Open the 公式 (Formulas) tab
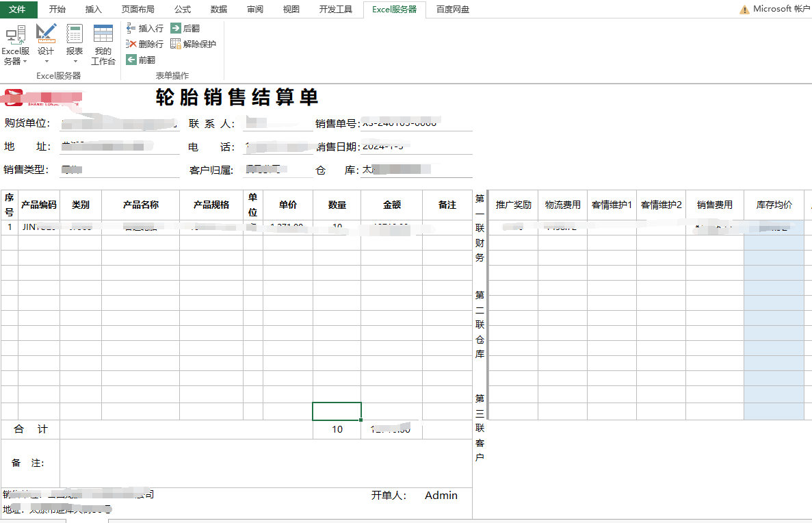The width and height of the screenshot is (812, 523). point(183,10)
